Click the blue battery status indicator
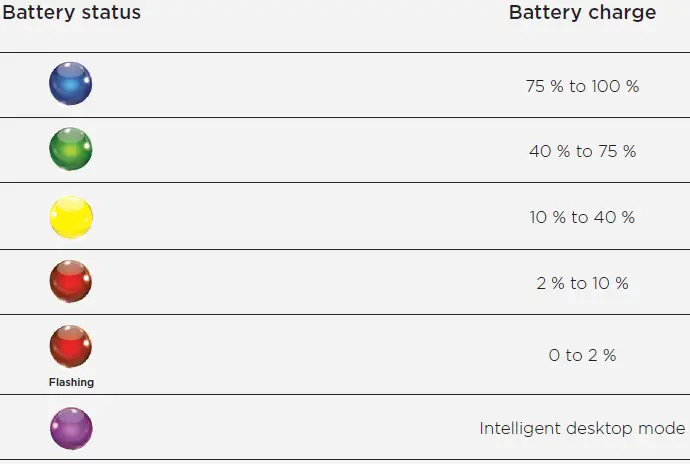This screenshot has width=690, height=464. pos(71,84)
